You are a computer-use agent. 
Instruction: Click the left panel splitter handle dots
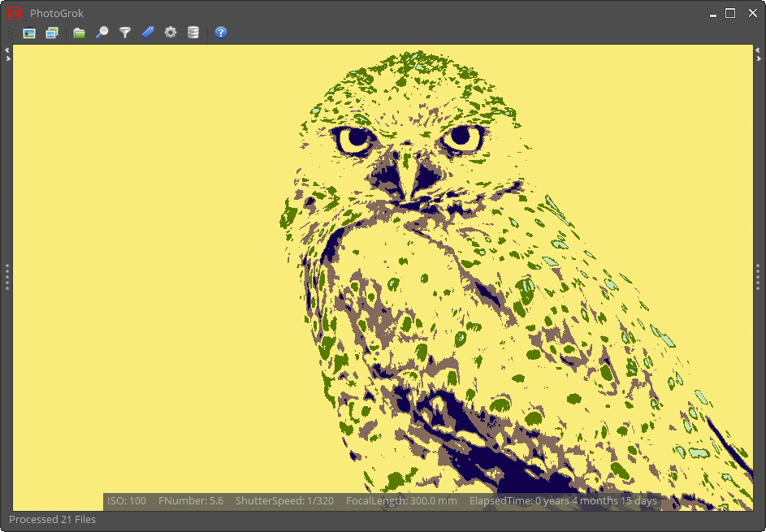point(6,277)
